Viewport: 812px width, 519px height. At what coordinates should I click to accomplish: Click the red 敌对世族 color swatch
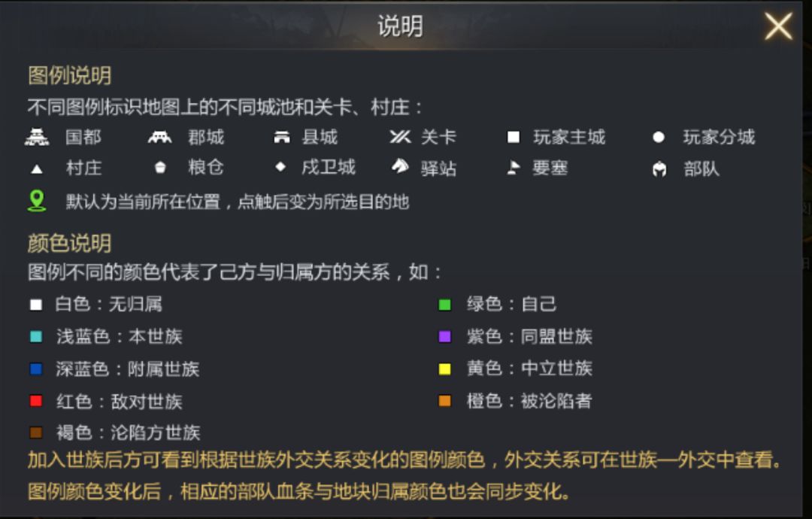click(36, 401)
